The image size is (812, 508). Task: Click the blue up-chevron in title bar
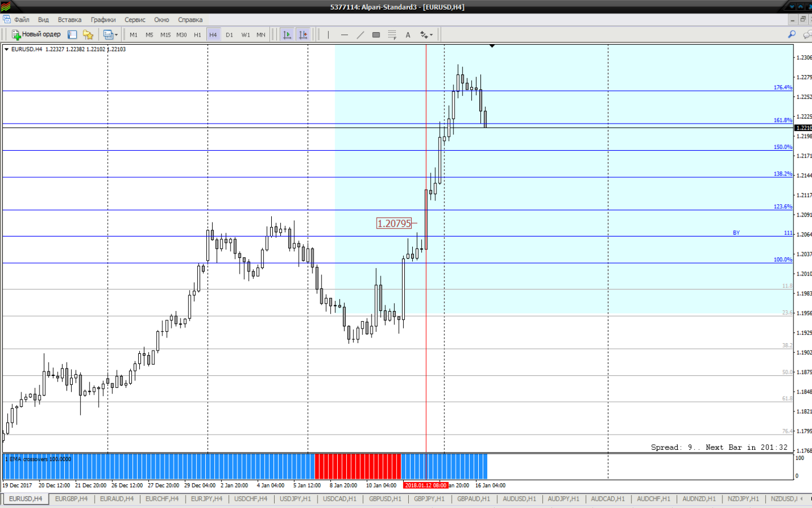click(x=800, y=7)
